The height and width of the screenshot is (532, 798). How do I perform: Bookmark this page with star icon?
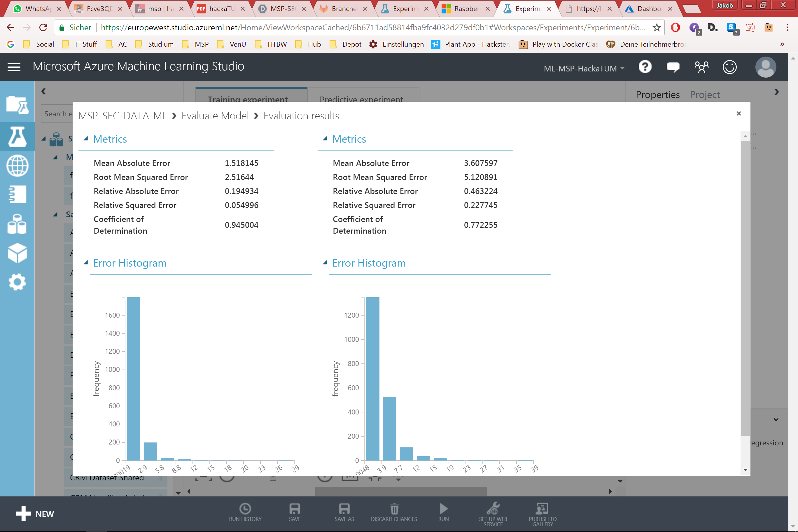click(657, 27)
